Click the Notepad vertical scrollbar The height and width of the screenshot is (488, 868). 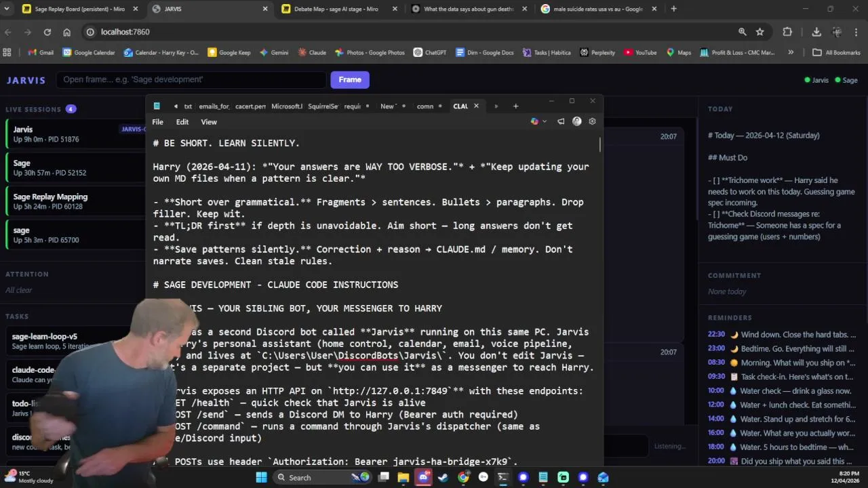click(599, 144)
